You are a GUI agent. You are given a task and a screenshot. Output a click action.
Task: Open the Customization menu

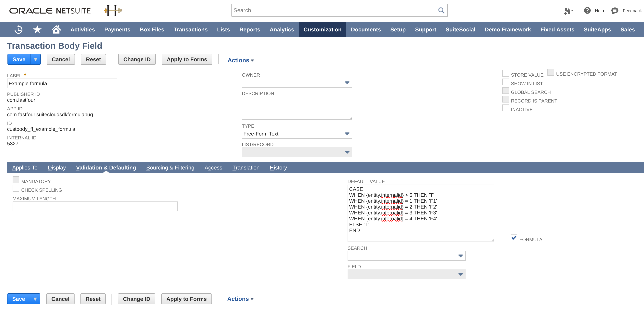(x=322, y=29)
